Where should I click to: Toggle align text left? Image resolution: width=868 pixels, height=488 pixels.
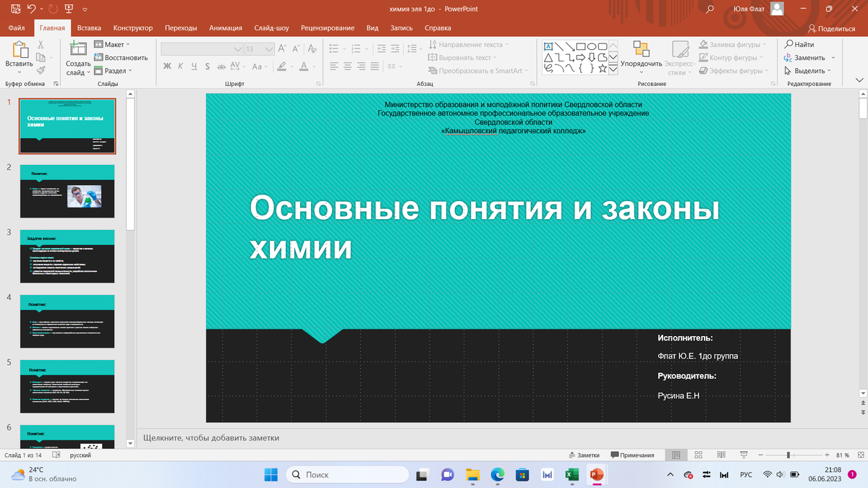334,66
